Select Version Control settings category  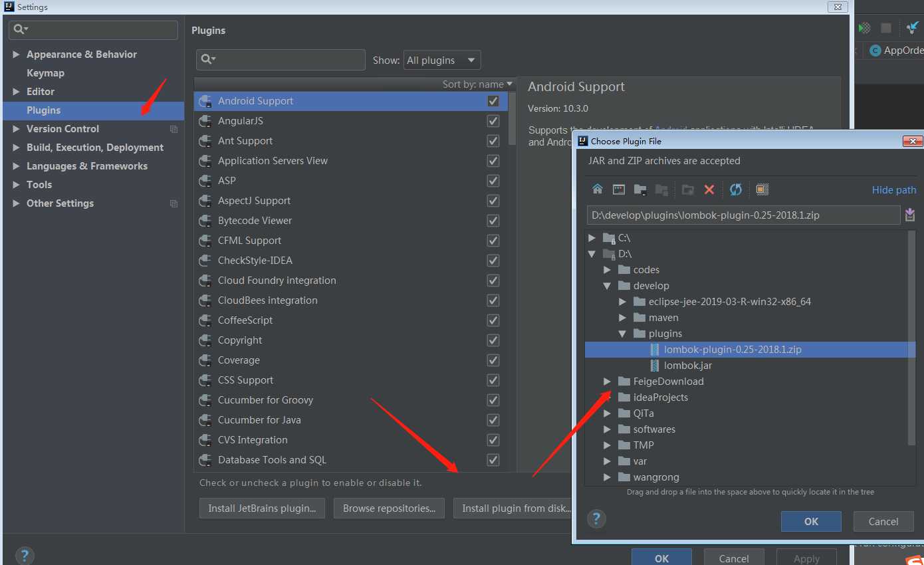pyautogui.click(x=62, y=129)
